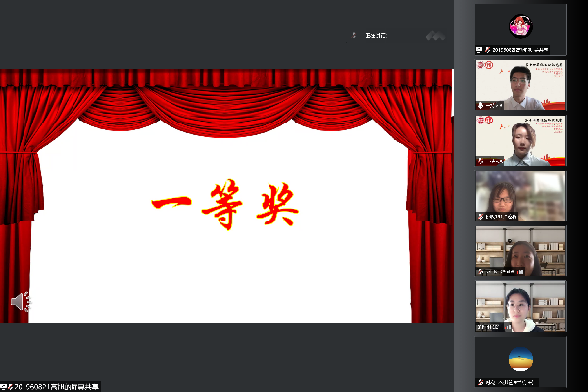The width and height of the screenshot is (588, 392).
Task: Click the 一等奖 title text on slide
Action: pyautogui.click(x=224, y=207)
